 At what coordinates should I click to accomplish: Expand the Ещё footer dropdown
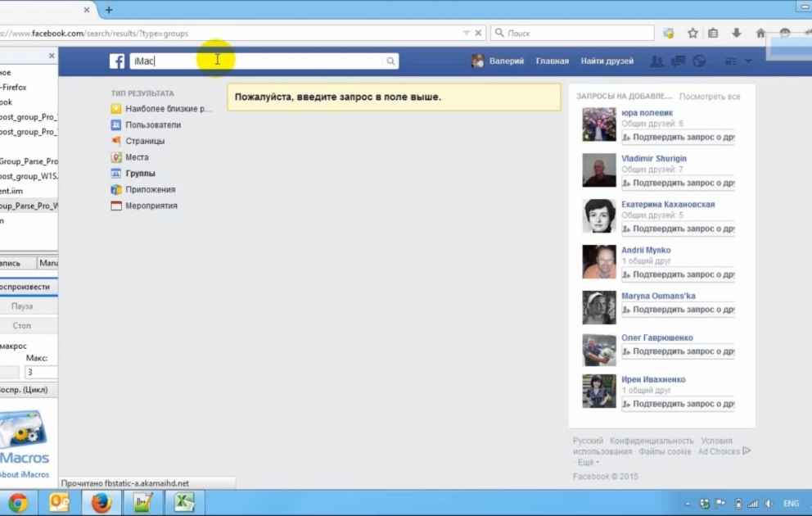(589, 462)
